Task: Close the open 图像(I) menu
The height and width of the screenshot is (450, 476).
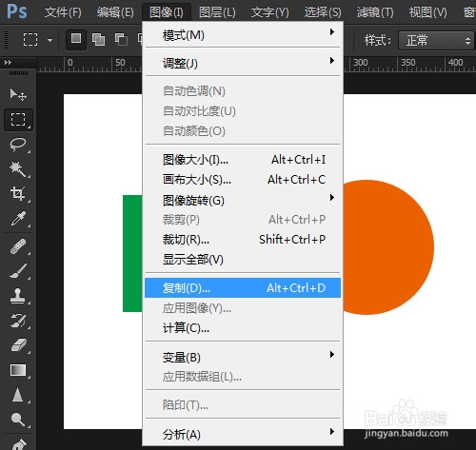Action: 167,12
